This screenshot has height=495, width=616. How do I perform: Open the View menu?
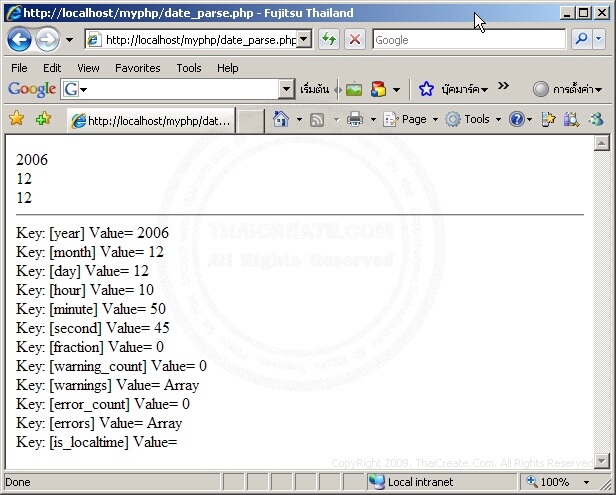(88, 68)
